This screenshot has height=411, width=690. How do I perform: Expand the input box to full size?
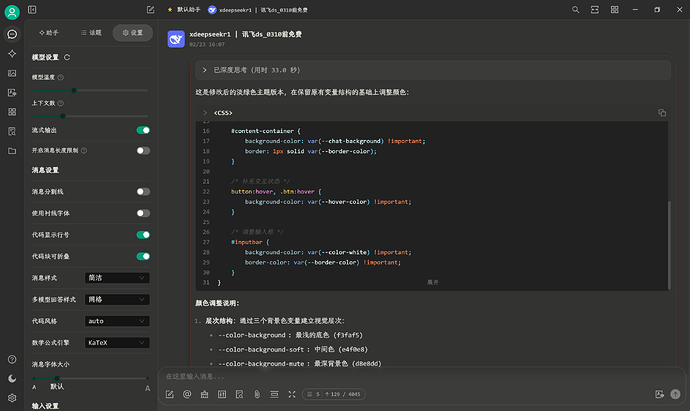pyautogui.click(x=292, y=394)
